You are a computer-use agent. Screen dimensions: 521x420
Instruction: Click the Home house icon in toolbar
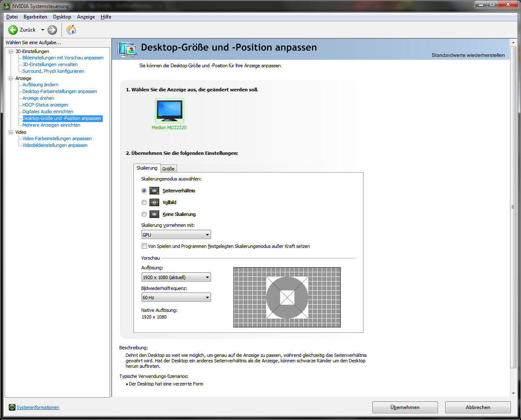71,29
